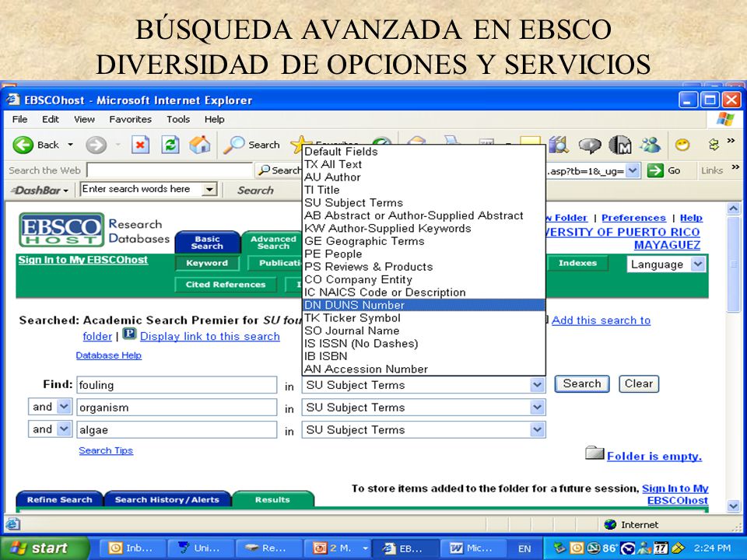Viewport: 747px width, 560px height.
Task: Pick AN Accession Number option
Action: click(x=424, y=369)
